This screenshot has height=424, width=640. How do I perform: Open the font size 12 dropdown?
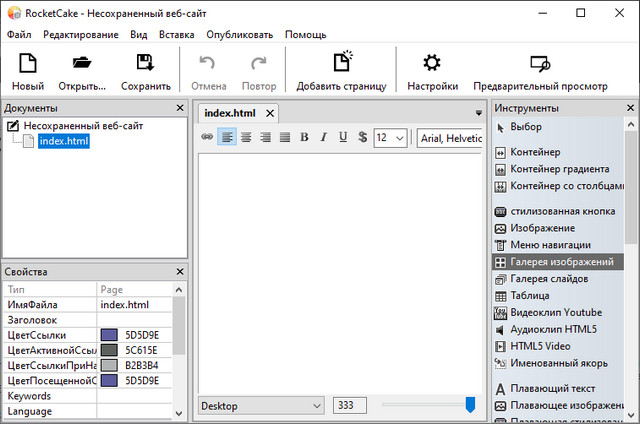[x=390, y=137]
